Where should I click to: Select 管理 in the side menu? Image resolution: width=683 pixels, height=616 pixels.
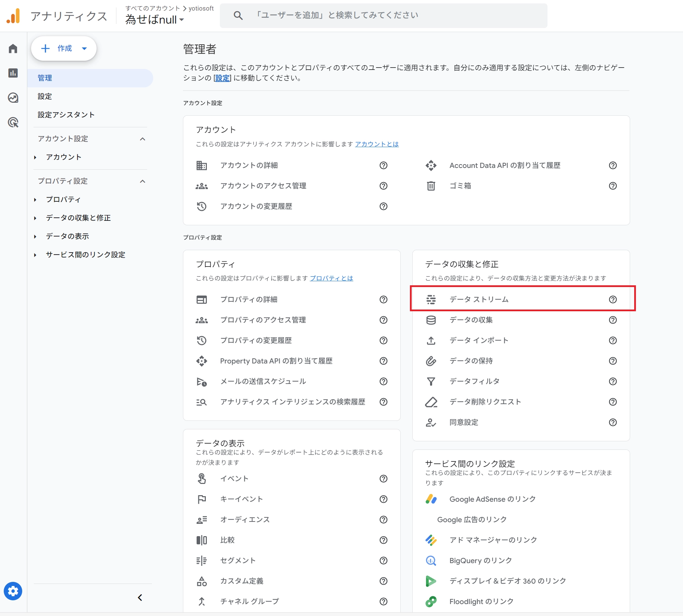[x=90, y=78]
